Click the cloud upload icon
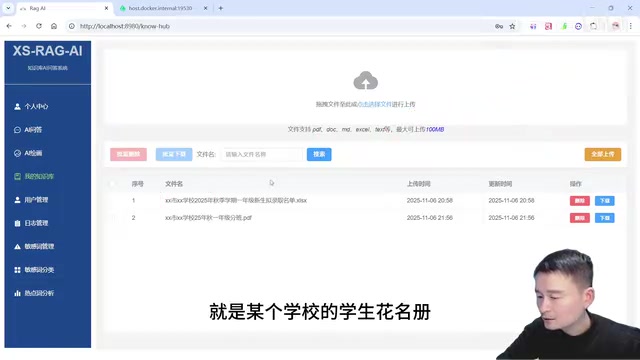The height and width of the screenshot is (360, 640). coord(365,80)
